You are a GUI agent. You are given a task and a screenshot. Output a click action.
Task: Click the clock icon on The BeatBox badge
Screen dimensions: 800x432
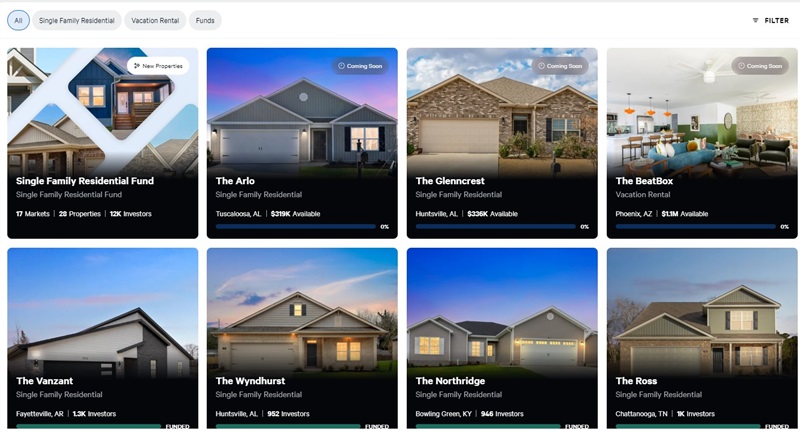click(741, 66)
